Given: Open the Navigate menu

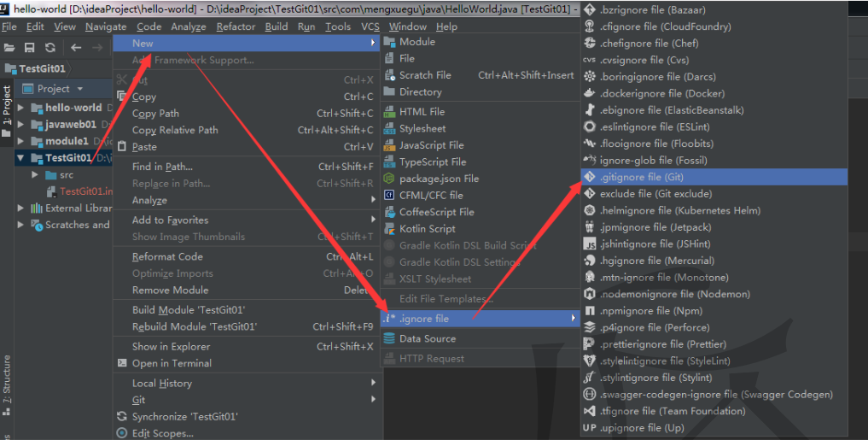Looking at the screenshot, I should tap(106, 26).
